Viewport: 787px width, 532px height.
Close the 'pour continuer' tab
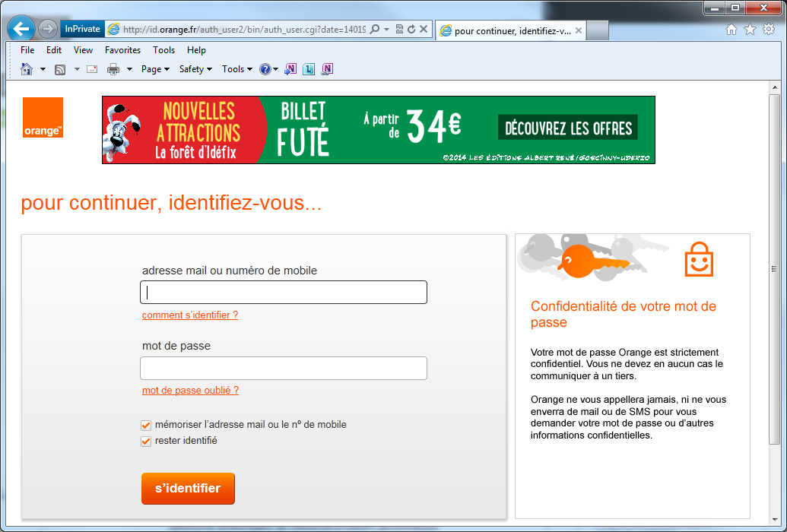(x=578, y=30)
